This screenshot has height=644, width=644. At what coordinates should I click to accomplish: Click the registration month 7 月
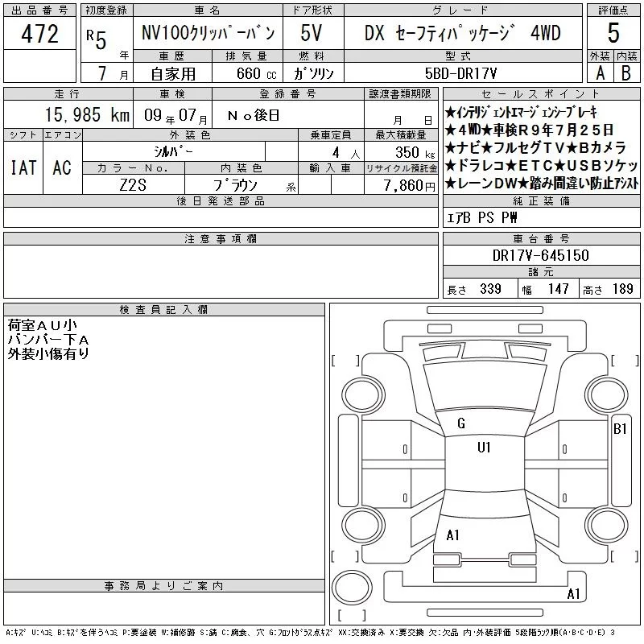[x=113, y=73]
